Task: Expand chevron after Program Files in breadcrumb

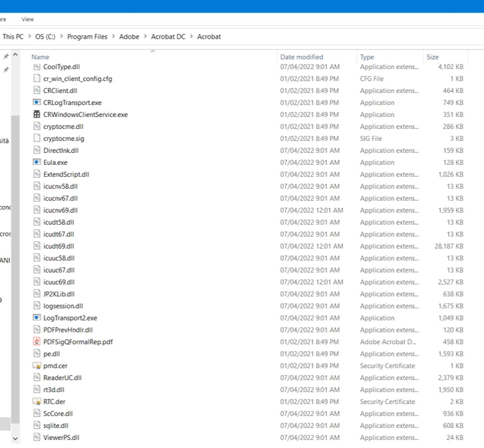Action: point(113,37)
